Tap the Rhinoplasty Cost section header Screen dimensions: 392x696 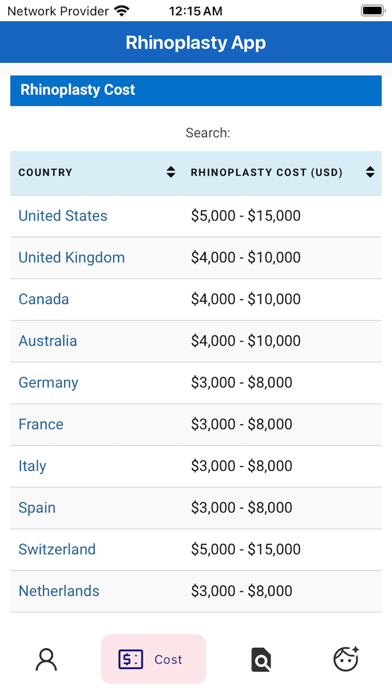pyautogui.click(x=196, y=90)
